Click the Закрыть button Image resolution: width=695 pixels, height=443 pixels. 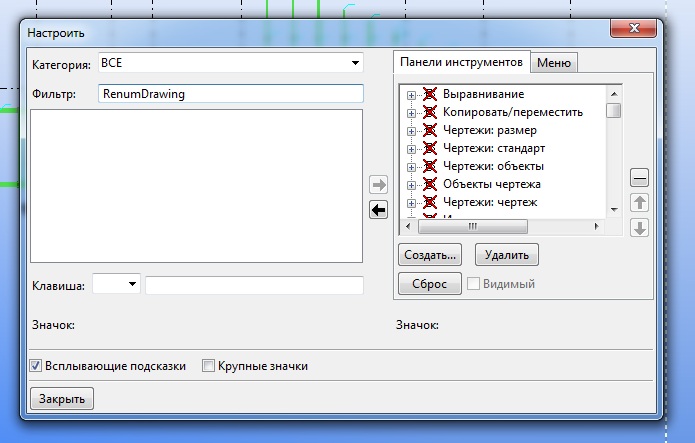pos(62,399)
